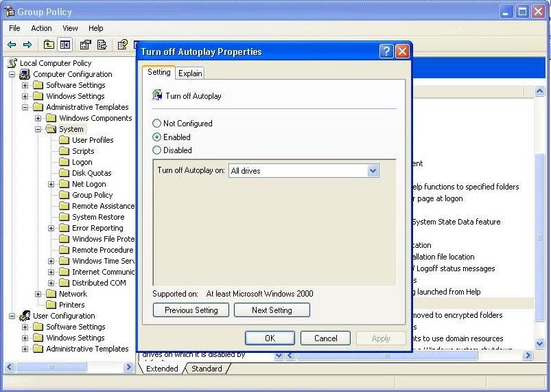Click the Export List toolbar icon
Image resolution: width=551 pixels, height=392 pixels.
(x=102, y=45)
